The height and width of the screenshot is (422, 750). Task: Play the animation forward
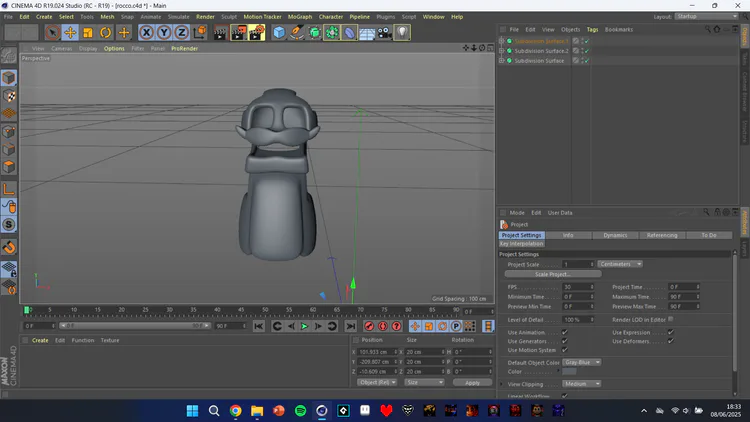(x=304, y=326)
